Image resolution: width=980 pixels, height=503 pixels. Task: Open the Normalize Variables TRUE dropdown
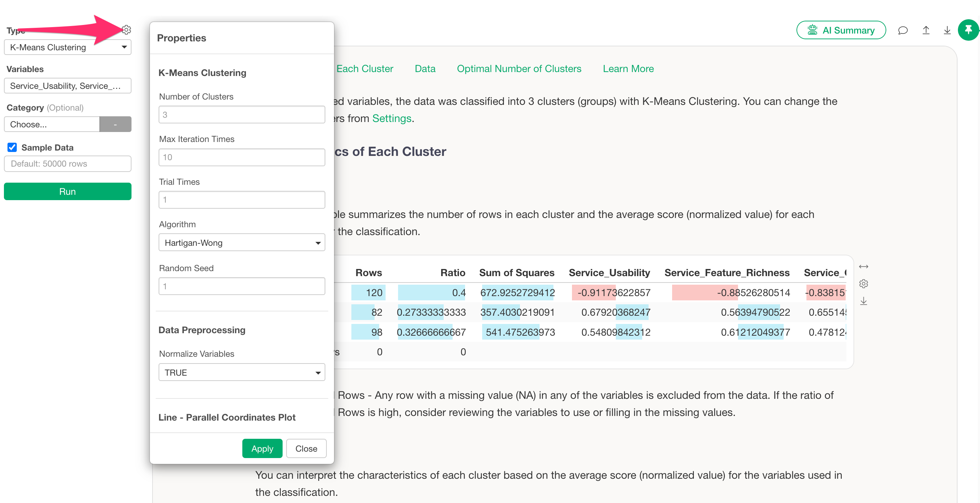[x=242, y=372]
